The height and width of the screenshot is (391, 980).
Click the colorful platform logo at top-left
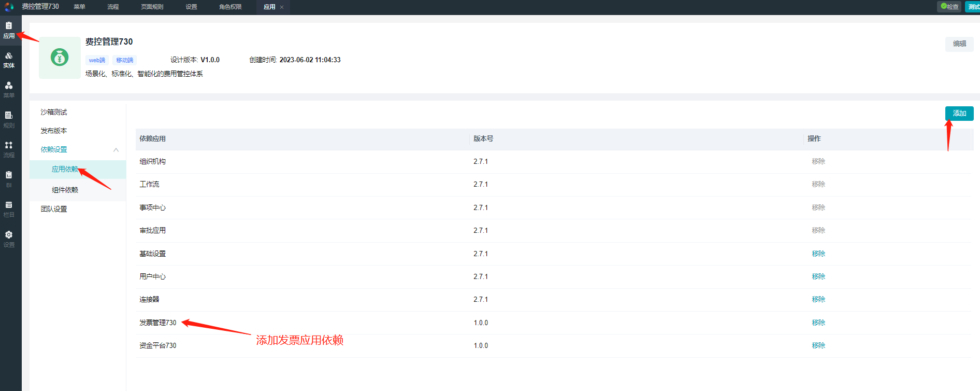[9, 7]
